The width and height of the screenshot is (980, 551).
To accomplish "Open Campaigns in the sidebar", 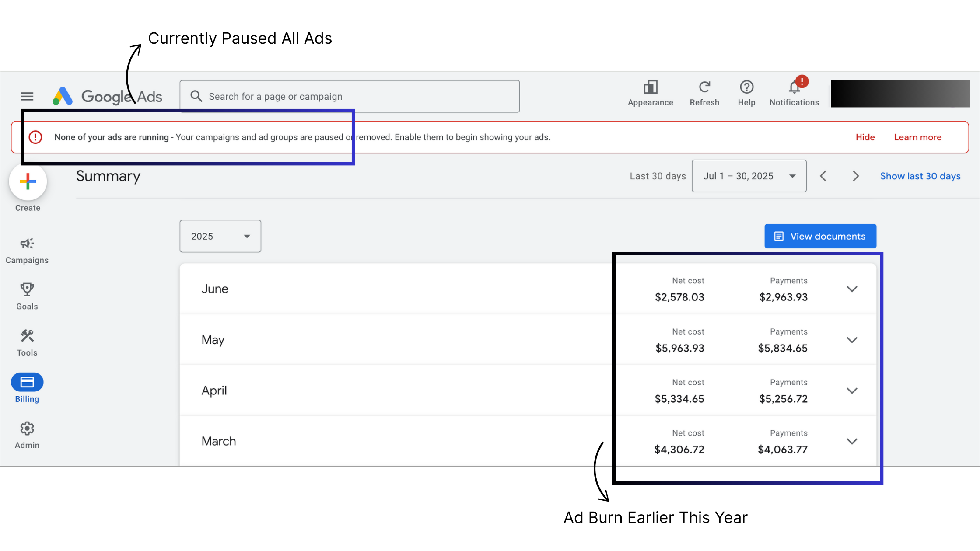I will coord(27,251).
